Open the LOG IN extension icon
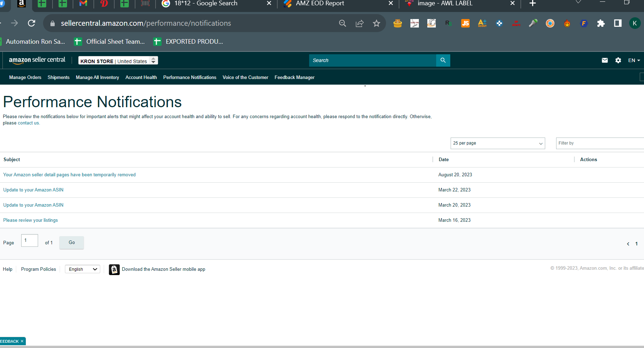The width and height of the screenshot is (644, 348). [x=415, y=23]
